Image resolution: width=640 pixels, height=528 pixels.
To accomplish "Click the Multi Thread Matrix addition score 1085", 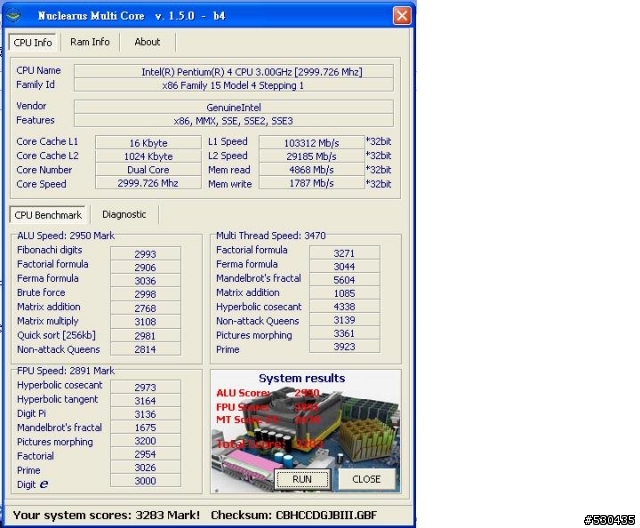I will (x=344, y=293).
